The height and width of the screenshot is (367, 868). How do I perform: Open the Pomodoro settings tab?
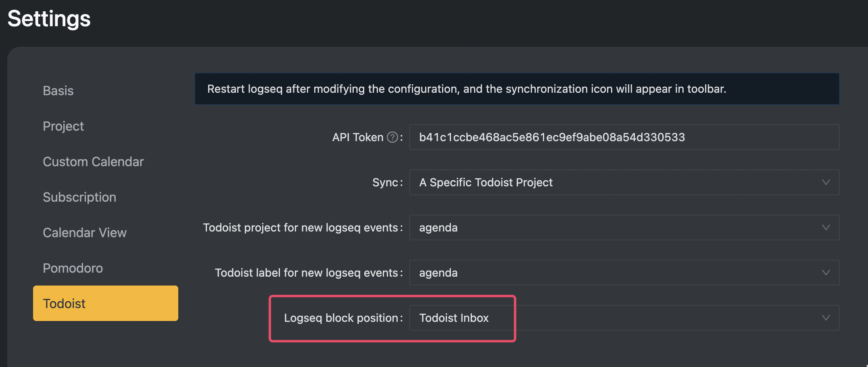tap(73, 268)
